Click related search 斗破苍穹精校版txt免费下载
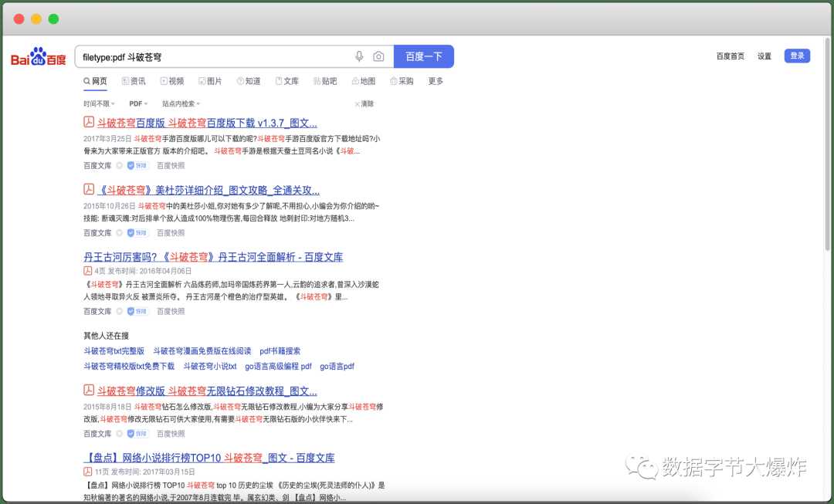 (x=129, y=366)
